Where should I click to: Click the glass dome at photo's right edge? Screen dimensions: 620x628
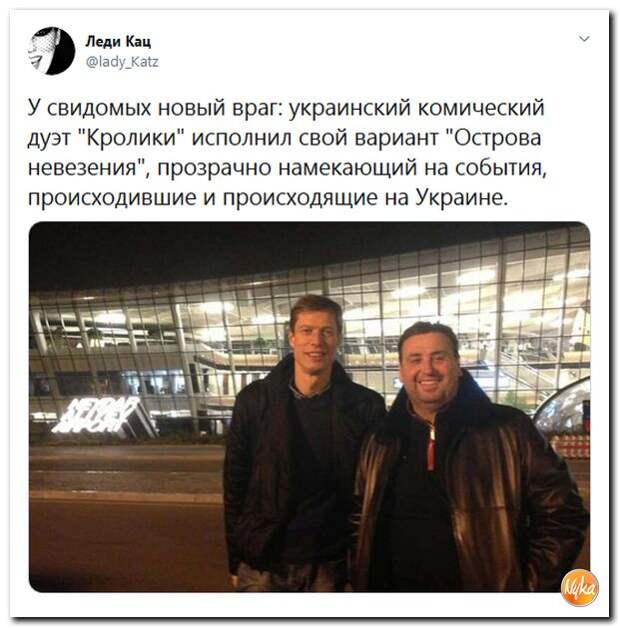(563, 407)
